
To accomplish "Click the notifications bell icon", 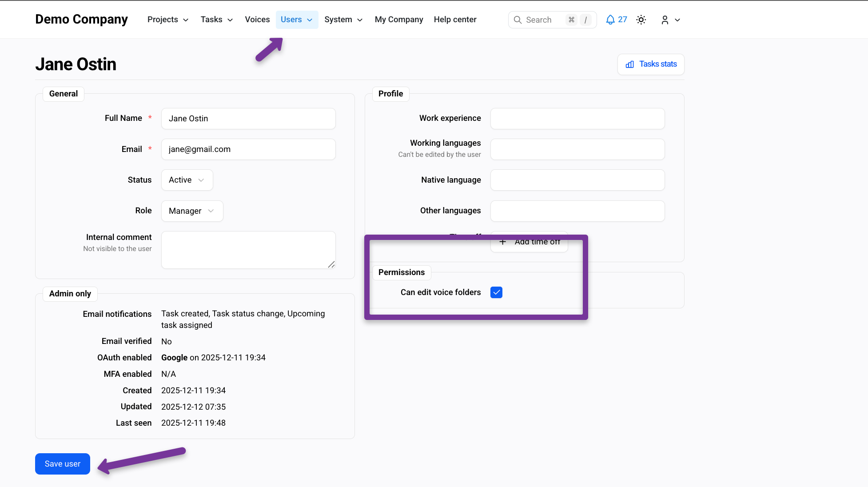I will pyautogui.click(x=610, y=20).
